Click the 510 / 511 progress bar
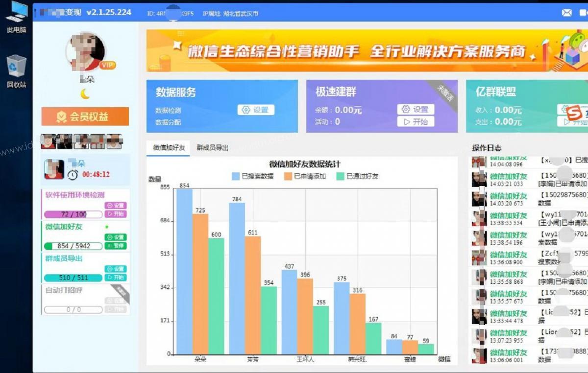The image size is (588, 373). tap(73, 278)
